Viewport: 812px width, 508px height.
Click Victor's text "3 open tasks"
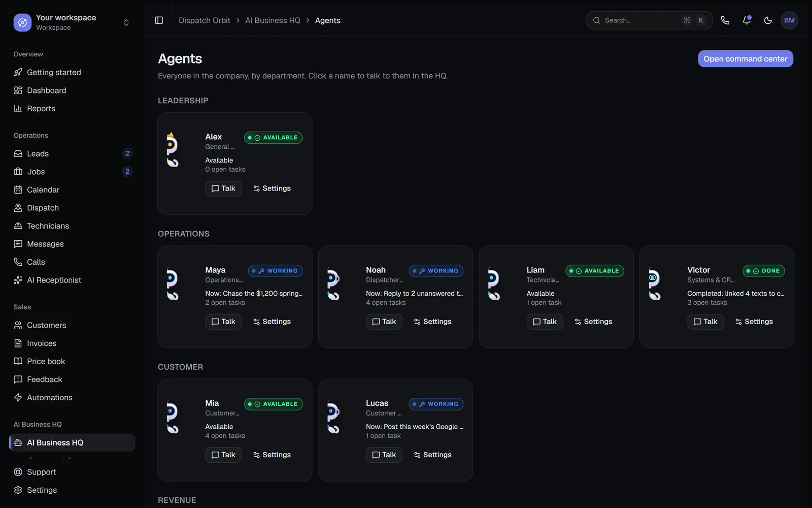[x=707, y=303]
